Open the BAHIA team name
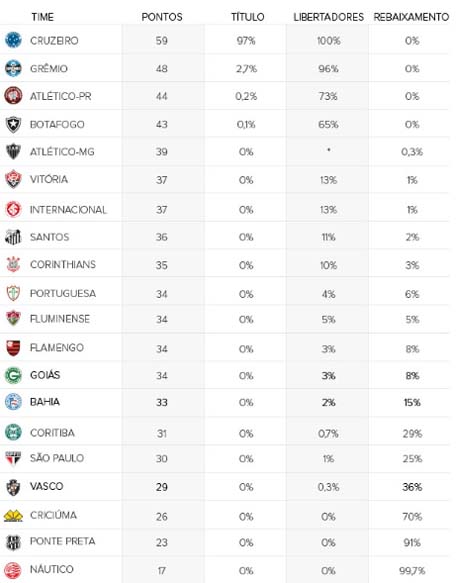Image resolution: width=456 pixels, height=583 pixels. click(x=45, y=402)
